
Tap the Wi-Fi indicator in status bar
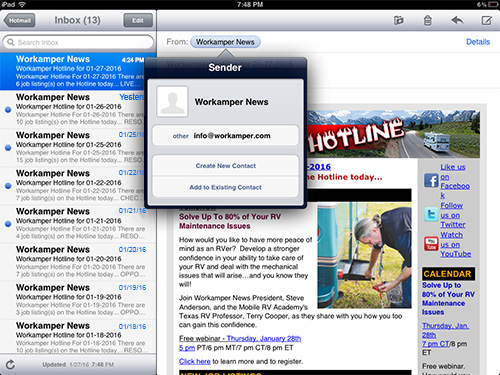coord(22,4)
